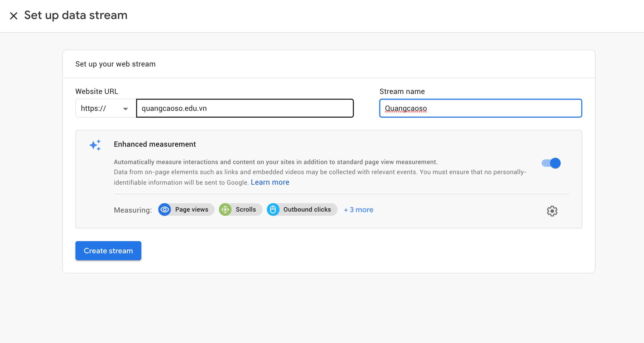Image resolution: width=644 pixels, height=343 pixels.
Task: Click the Stream name input field
Action: pos(480,108)
